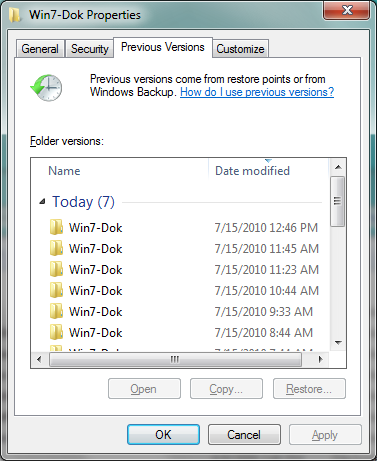378x462 pixels.
Task: Click the folder icon dated 9:33 AM
Action: (56, 311)
